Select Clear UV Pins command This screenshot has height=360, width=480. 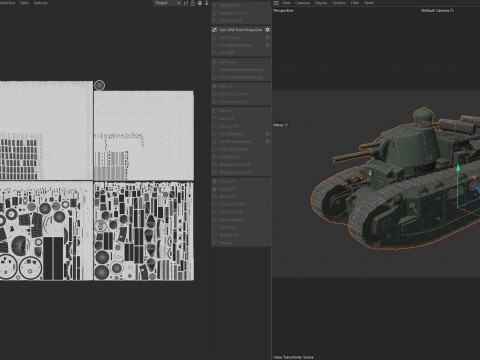coord(241,21)
